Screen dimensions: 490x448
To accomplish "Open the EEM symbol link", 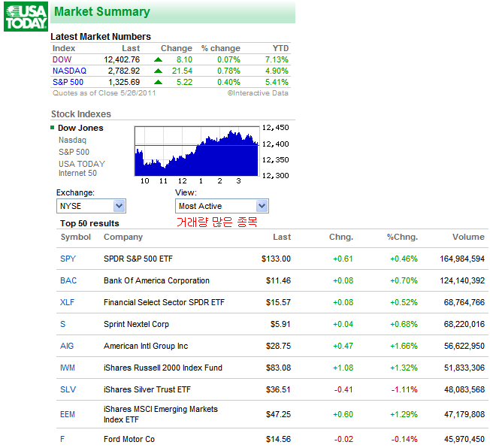I will [x=68, y=414].
